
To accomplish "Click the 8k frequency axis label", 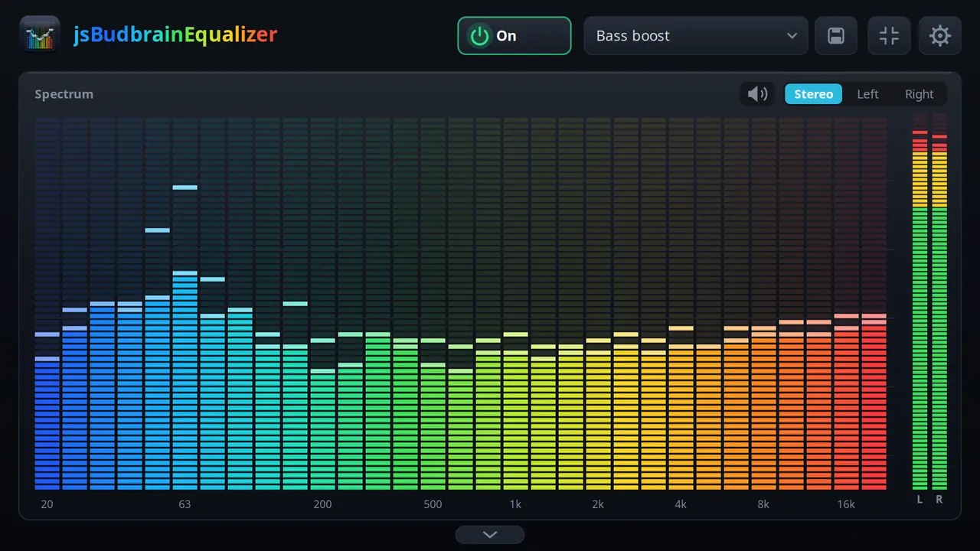I will pyautogui.click(x=763, y=504).
